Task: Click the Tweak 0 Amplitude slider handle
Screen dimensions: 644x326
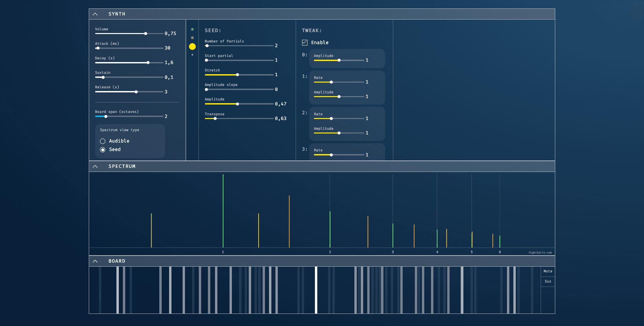Action: pyautogui.click(x=339, y=60)
